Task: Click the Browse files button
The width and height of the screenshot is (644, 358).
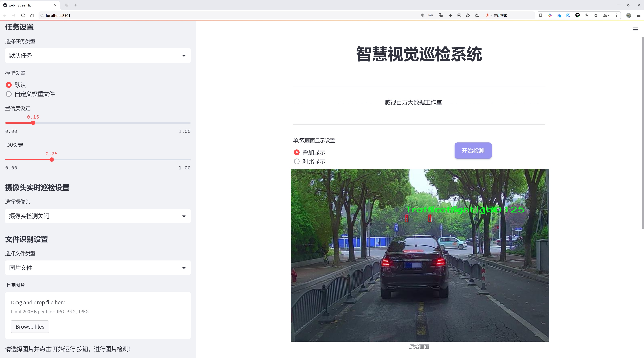Action: pyautogui.click(x=30, y=327)
